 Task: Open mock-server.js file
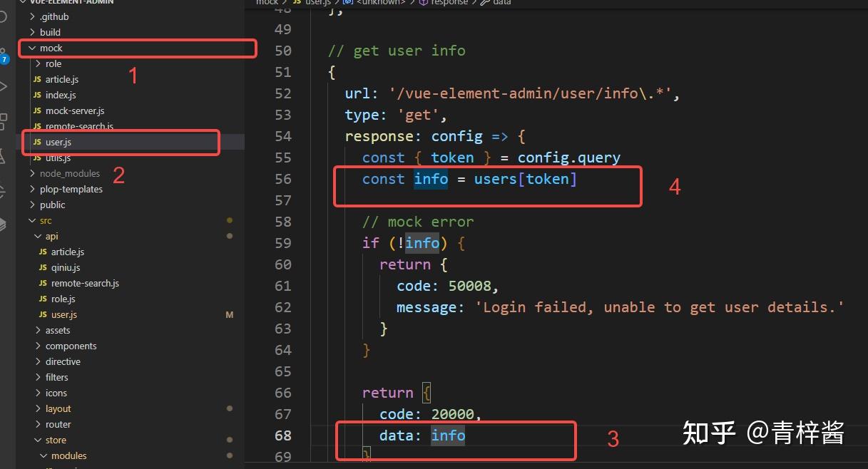75,110
